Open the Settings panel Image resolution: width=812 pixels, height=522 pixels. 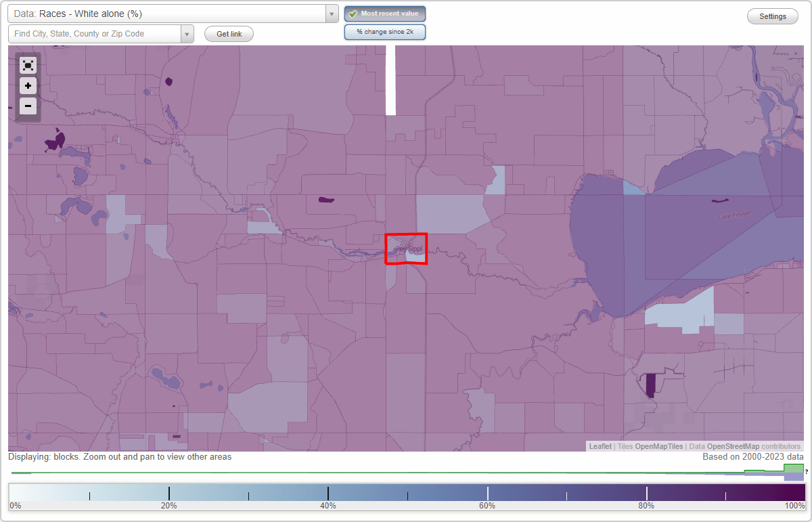772,16
